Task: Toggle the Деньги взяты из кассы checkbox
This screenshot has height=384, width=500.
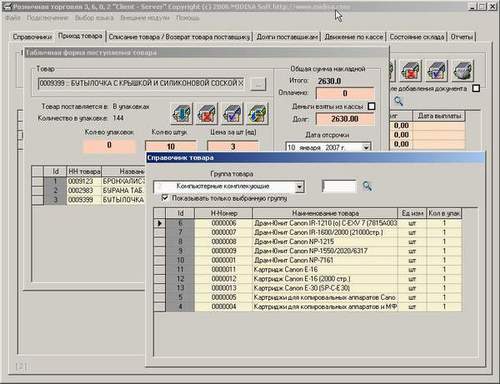Action: pyautogui.click(x=371, y=106)
